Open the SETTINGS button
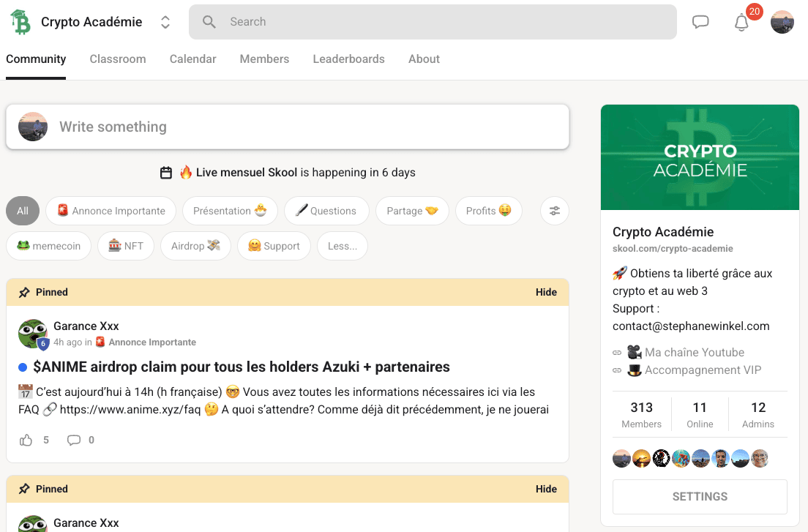808x532 pixels. (700, 496)
